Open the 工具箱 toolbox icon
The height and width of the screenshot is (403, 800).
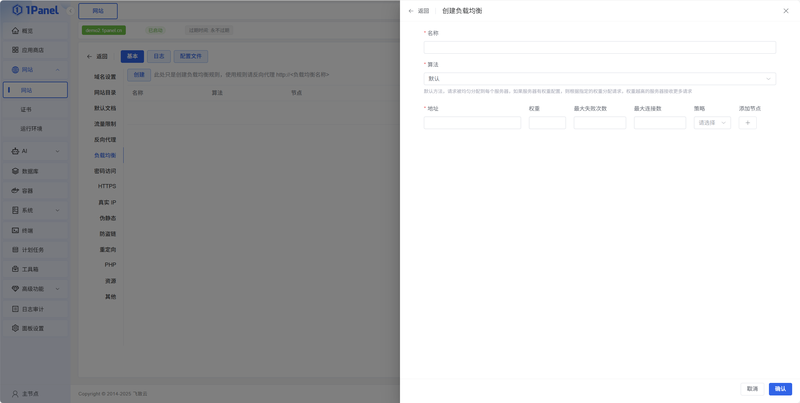pyautogui.click(x=15, y=269)
